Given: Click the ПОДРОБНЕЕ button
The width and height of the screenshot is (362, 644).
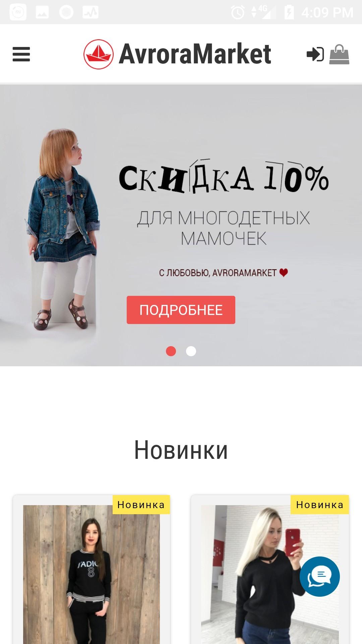Looking at the screenshot, I should click(x=181, y=310).
